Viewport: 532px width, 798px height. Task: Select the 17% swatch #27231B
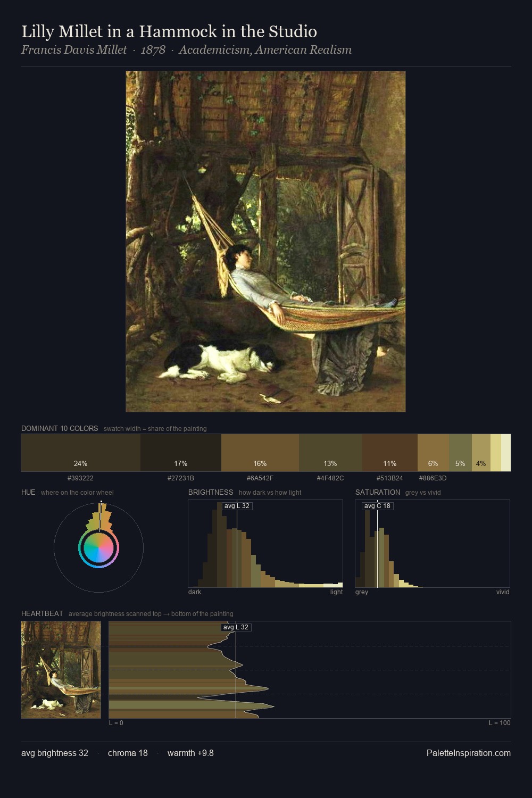(x=181, y=453)
